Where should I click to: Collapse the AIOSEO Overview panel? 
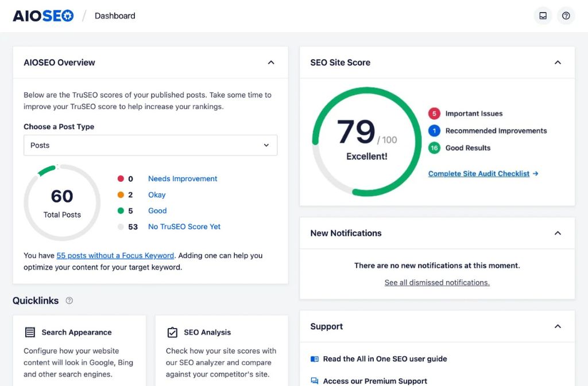[x=271, y=63]
